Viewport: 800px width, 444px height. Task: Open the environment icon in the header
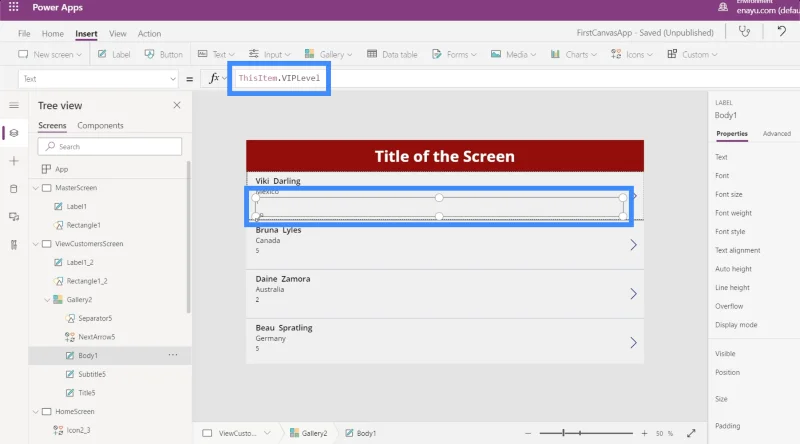(723, 7)
